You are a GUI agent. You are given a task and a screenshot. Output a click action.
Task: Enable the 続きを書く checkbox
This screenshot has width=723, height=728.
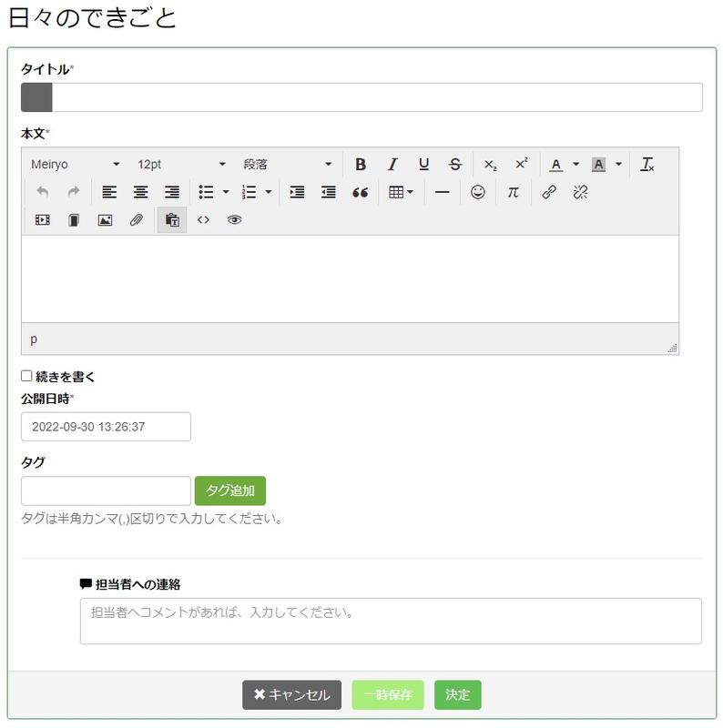click(x=26, y=376)
